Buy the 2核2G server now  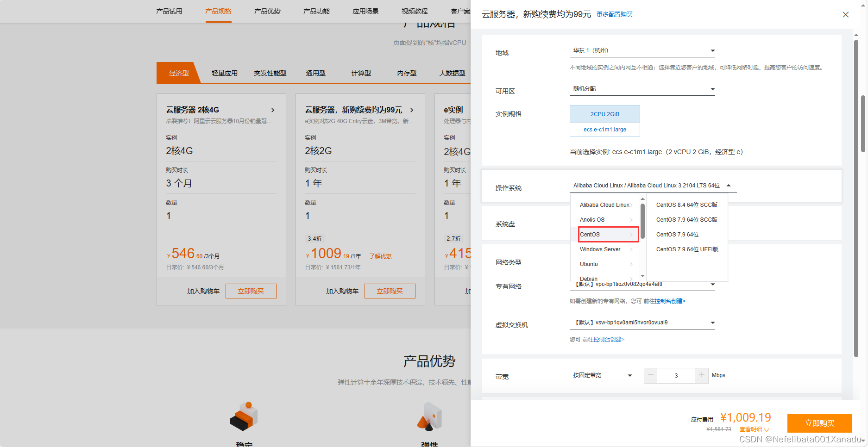coord(390,291)
